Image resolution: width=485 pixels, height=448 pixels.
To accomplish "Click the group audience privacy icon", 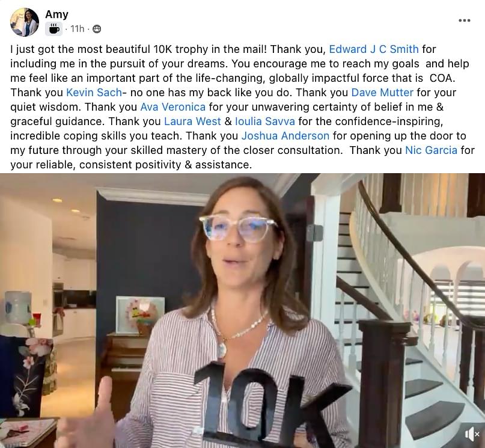I will coord(97,29).
